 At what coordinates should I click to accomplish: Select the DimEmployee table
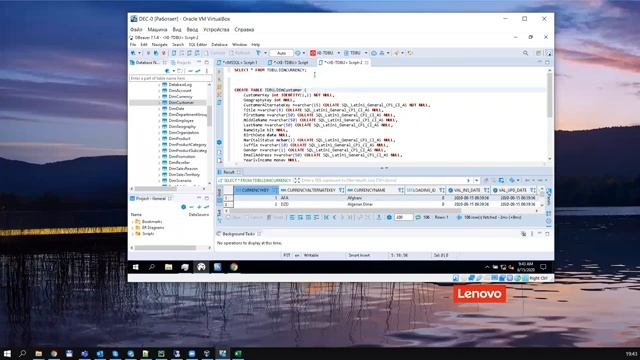[181, 121]
